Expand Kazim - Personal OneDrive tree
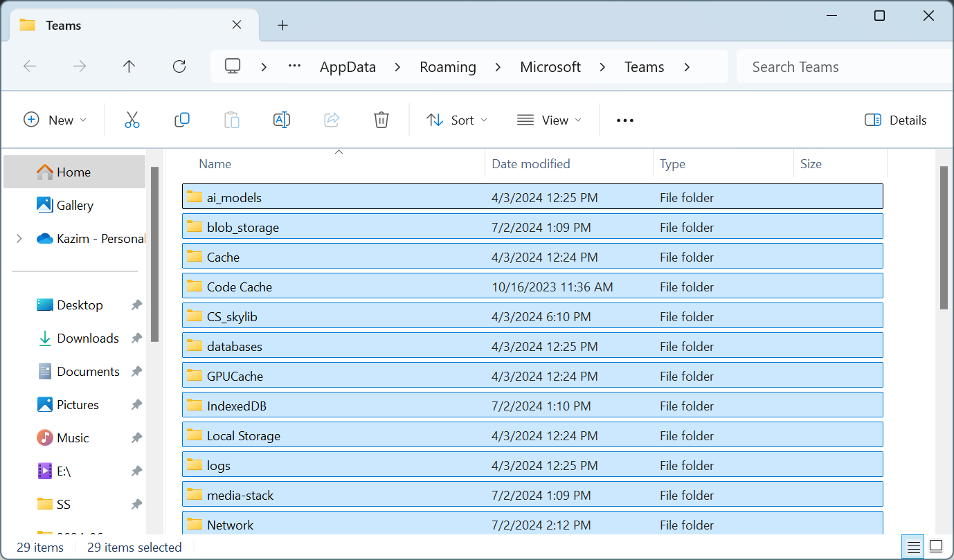 click(19, 239)
